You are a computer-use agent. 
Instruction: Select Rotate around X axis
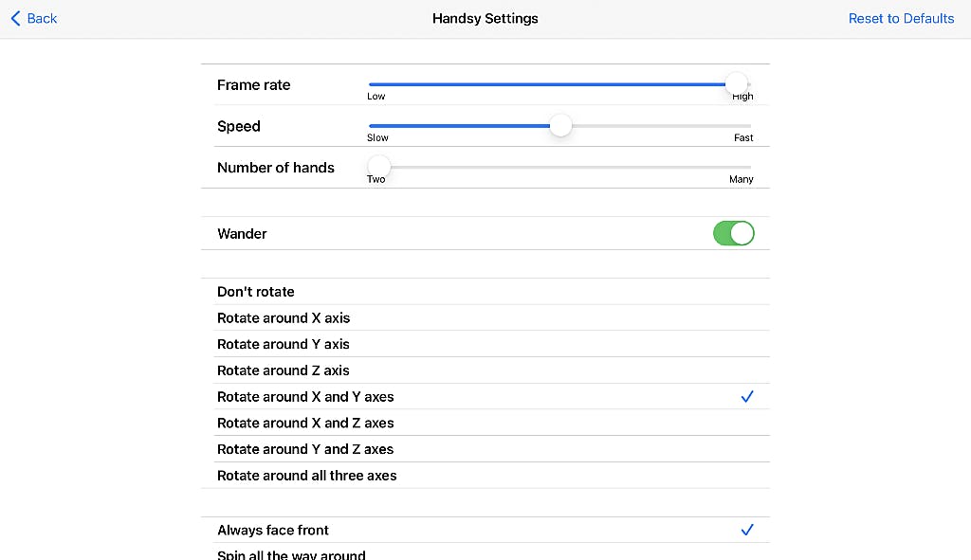[284, 318]
